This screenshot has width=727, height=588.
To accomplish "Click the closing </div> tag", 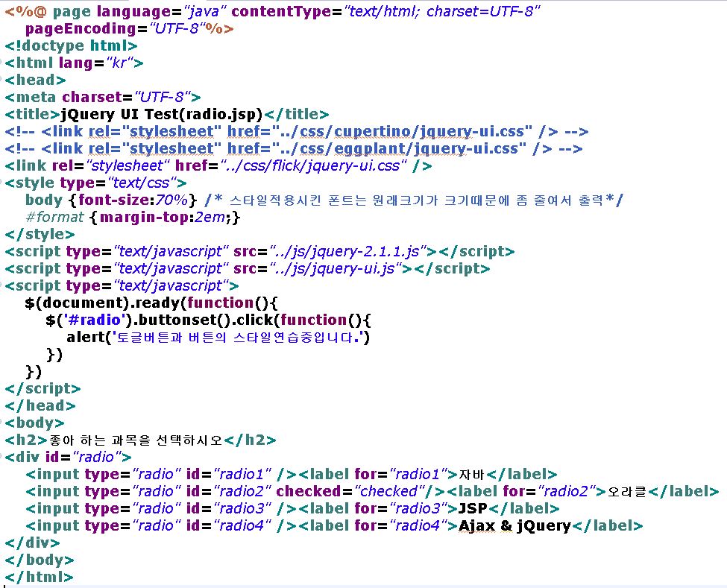I will [33, 543].
